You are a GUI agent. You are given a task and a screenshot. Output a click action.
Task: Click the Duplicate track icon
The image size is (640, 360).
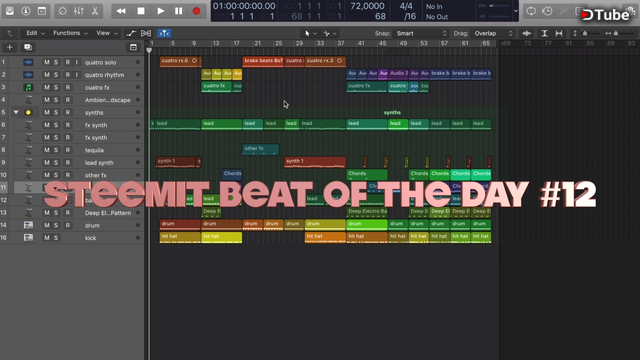click(x=28, y=47)
